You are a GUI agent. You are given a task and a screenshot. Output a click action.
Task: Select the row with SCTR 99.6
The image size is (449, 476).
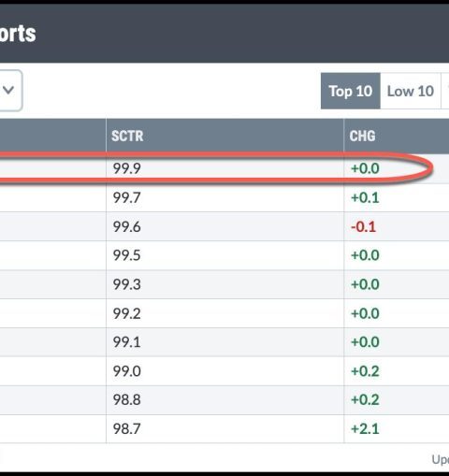pyautogui.click(x=224, y=226)
